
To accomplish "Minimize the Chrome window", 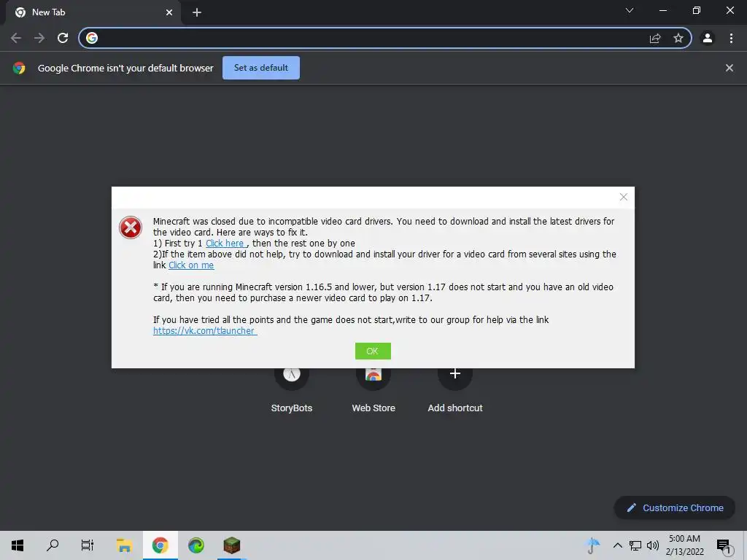I will [x=662, y=10].
